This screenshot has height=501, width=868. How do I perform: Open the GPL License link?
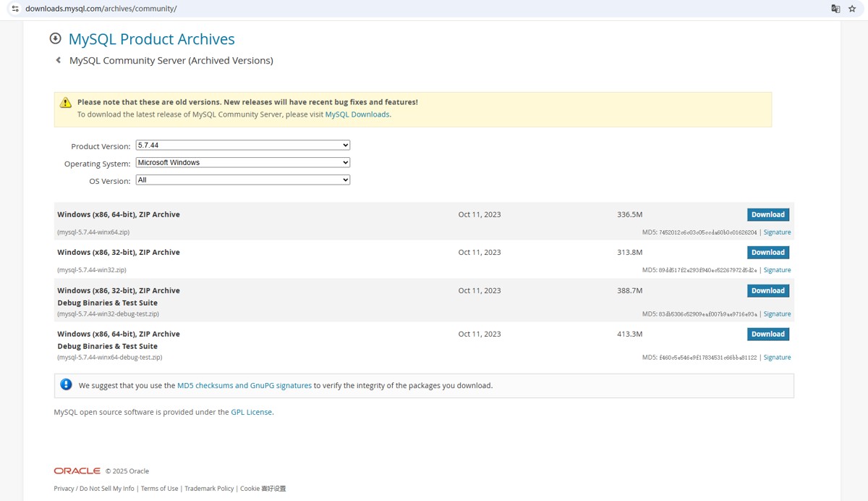(x=252, y=412)
